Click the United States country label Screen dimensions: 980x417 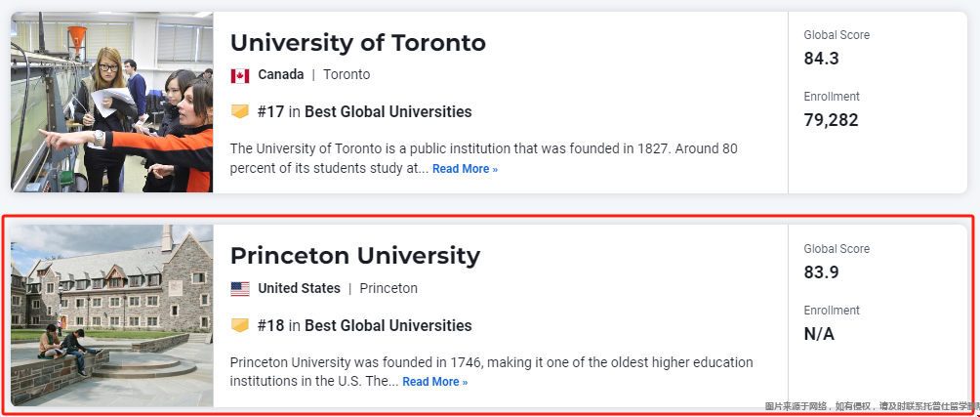(x=300, y=289)
